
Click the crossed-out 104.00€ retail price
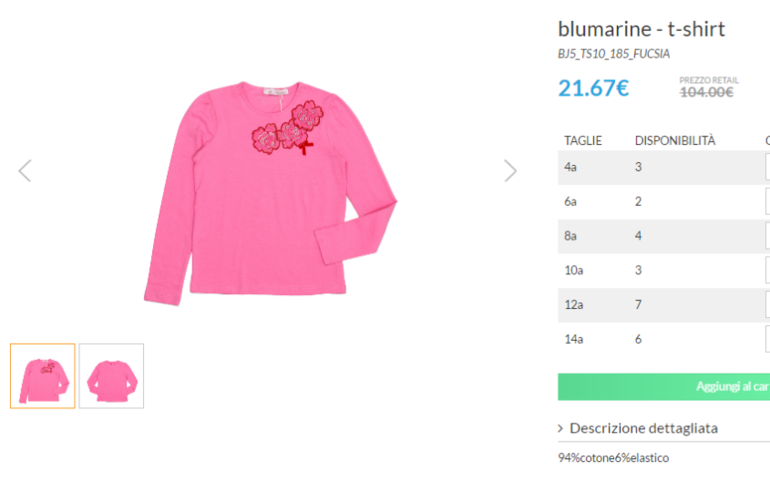[x=706, y=93]
